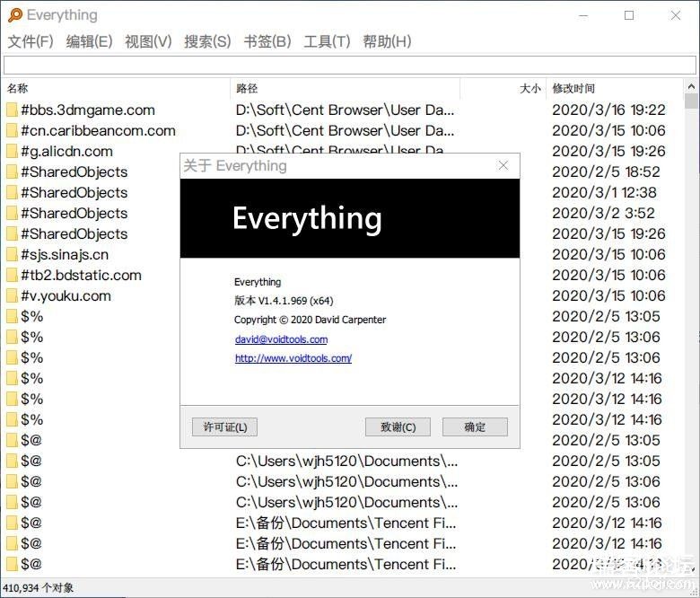
Task: Click the date 2020/3/15 10:06 of #cn.caribbeancom.com
Action: 609,130
